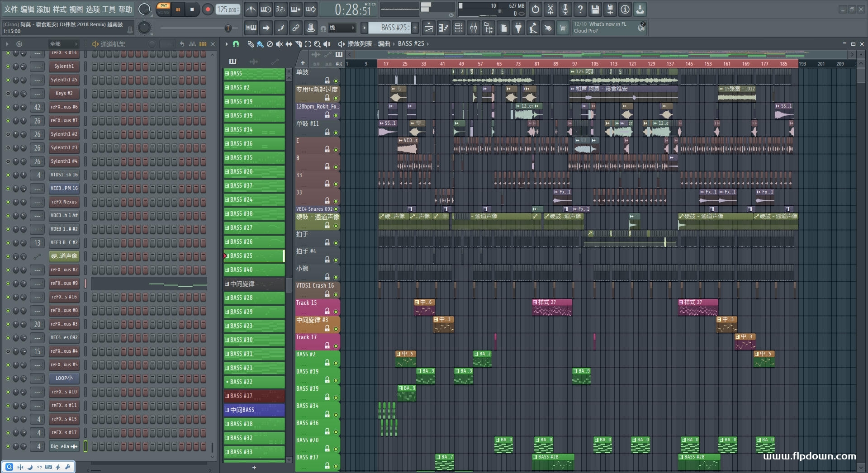The height and width of the screenshot is (473, 868).
Task: Toggle the Sylenth1 channel mute LED
Action: pyautogui.click(x=8, y=66)
